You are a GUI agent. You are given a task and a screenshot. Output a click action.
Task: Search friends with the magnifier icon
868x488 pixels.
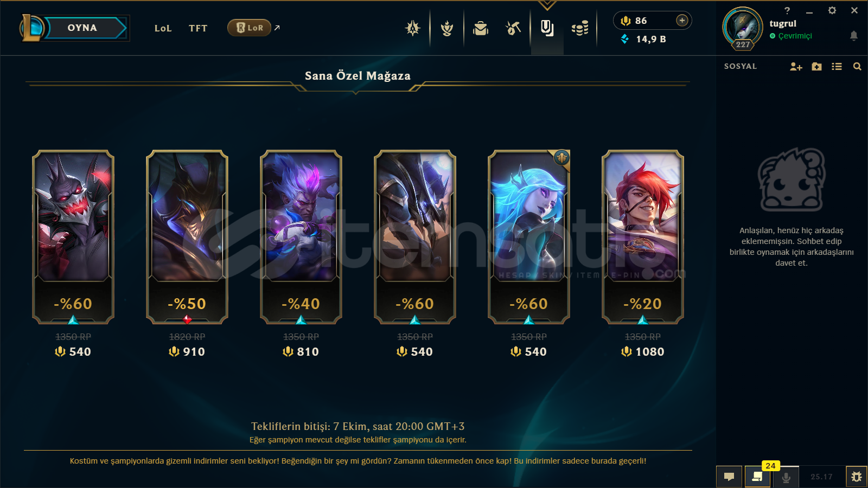tap(857, 67)
